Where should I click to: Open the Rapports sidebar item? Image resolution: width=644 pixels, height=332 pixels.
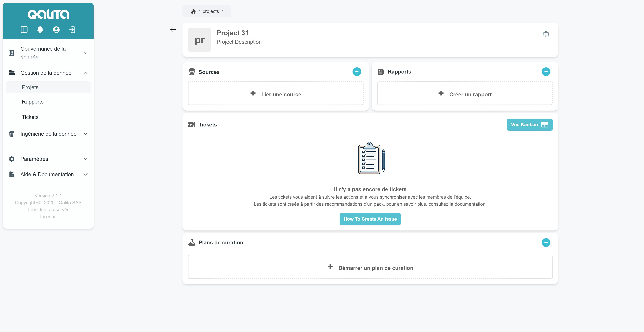click(33, 102)
